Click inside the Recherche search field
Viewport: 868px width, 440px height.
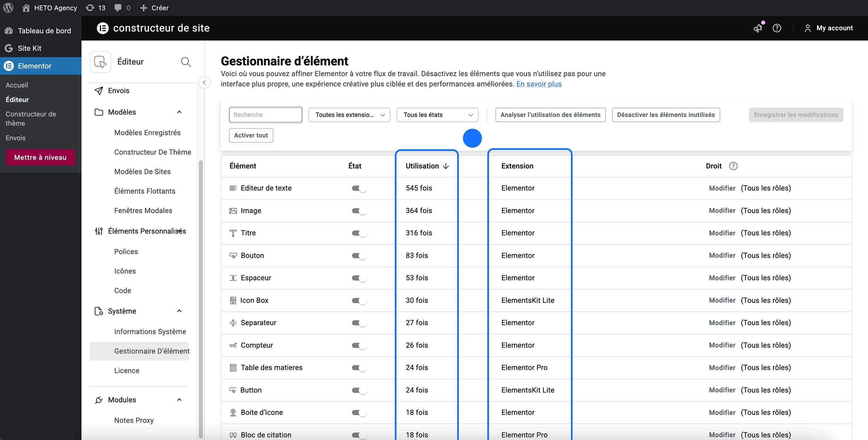coord(265,115)
